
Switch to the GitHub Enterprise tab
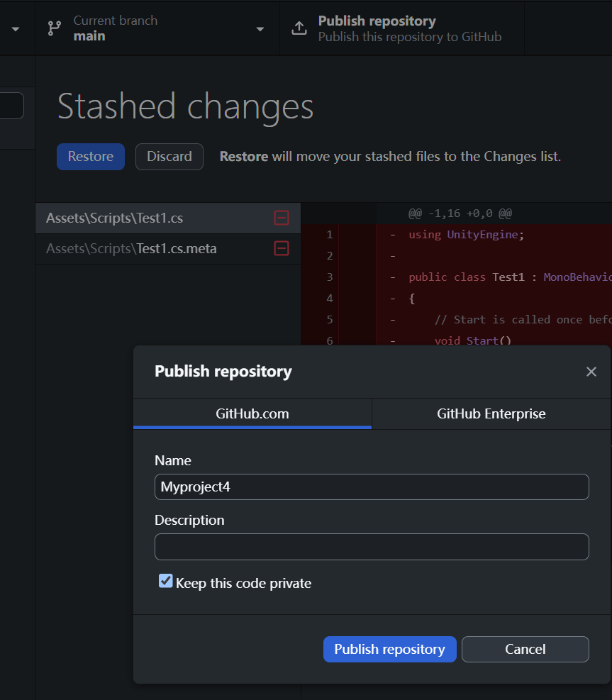491,414
